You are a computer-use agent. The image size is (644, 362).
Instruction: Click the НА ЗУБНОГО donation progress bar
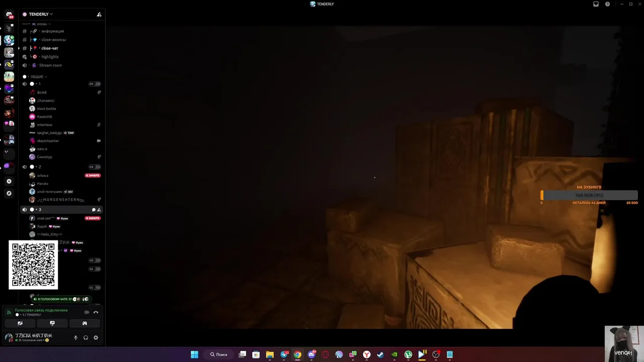[589, 195]
